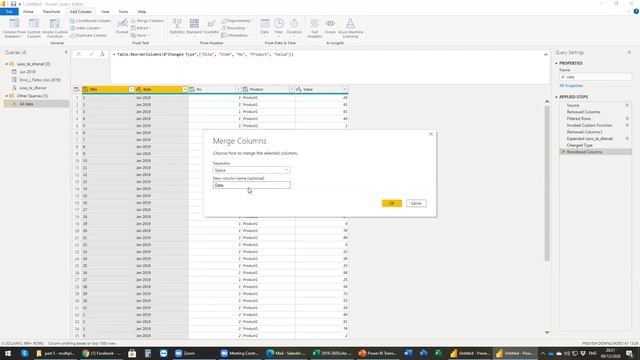This screenshot has height=360, width=640.
Task: Click the Standard number operations icon
Action: (194, 24)
